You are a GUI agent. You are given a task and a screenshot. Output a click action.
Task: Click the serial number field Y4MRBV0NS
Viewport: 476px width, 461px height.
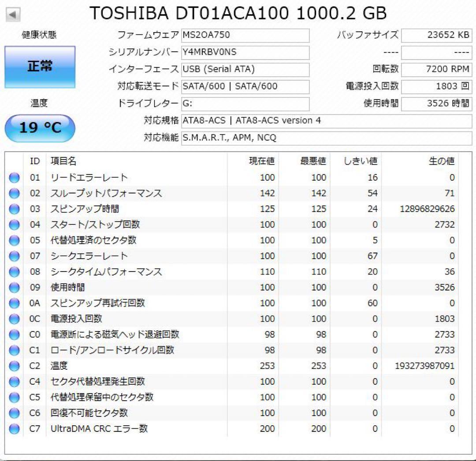click(x=245, y=52)
